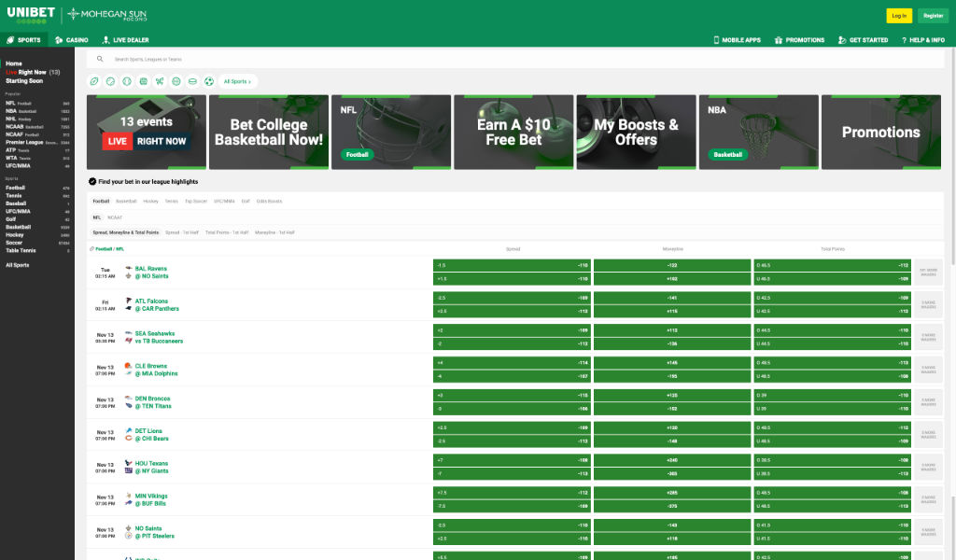This screenshot has width=956, height=560.
Task: Click the Mohegan Sun Pocono logo
Action: 107,14
